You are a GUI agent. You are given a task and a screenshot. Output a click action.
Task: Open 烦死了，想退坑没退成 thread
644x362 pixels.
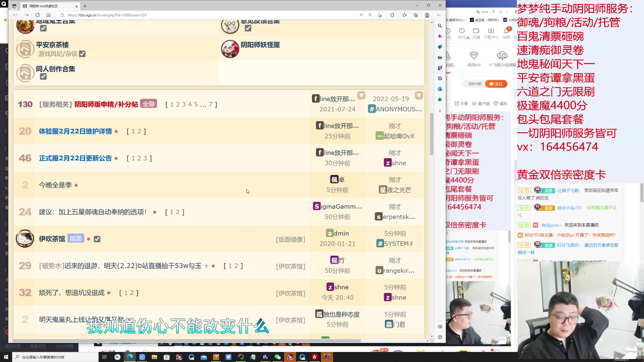click(x=72, y=293)
